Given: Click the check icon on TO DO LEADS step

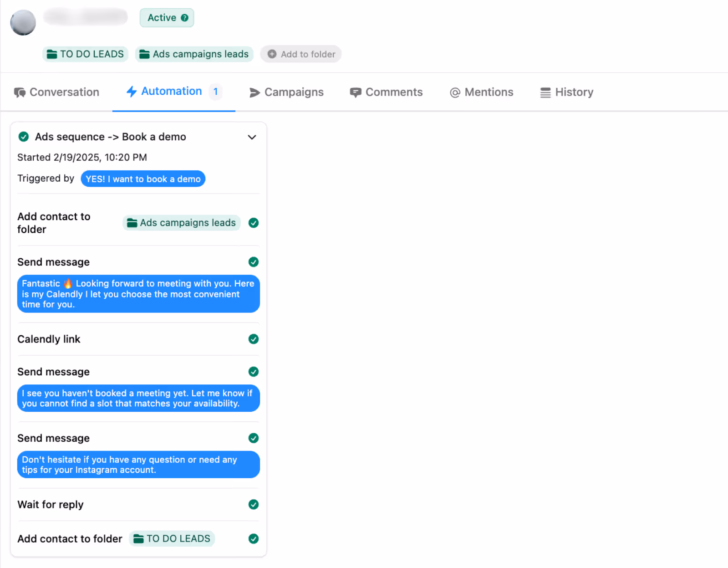Looking at the screenshot, I should pos(254,539).
